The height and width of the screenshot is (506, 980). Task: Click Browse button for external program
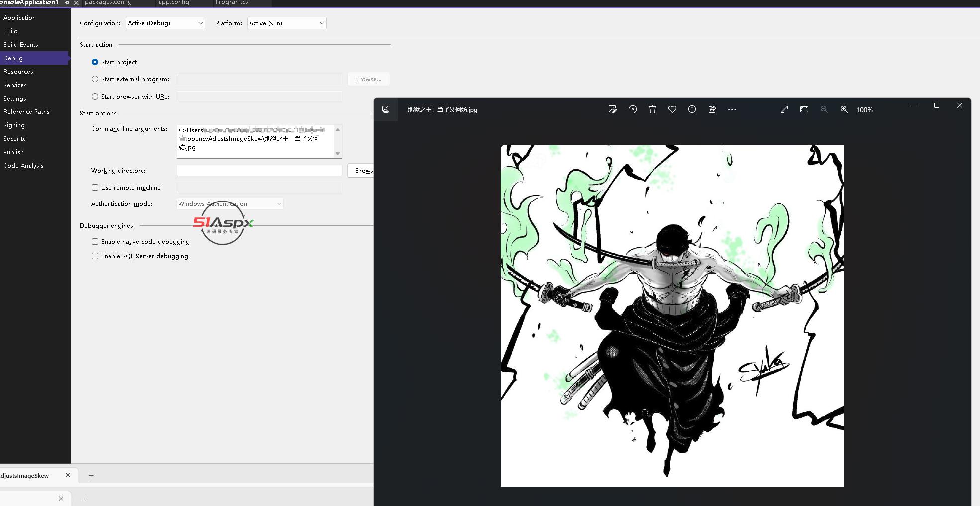pos(368,79)
